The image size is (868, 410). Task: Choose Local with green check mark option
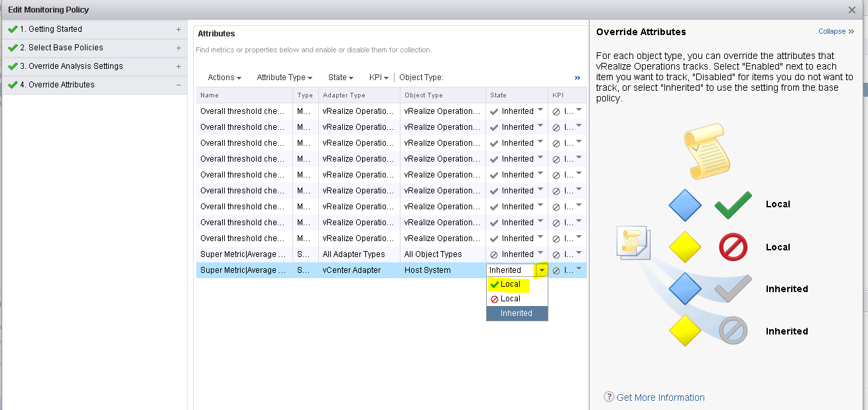(x=517, y=284)
